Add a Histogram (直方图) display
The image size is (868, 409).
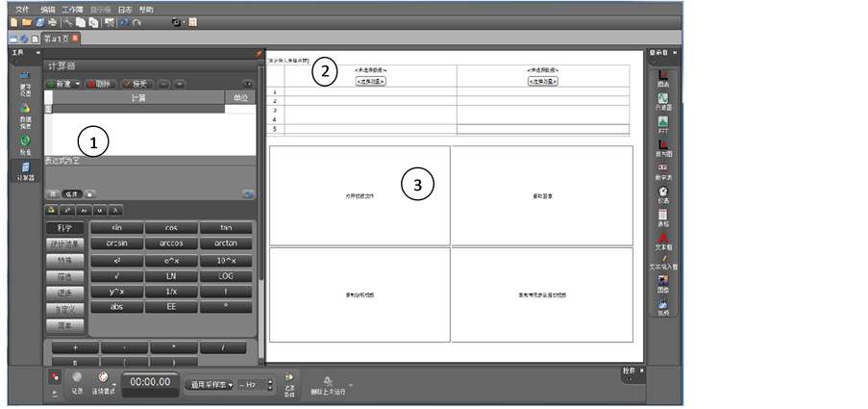point(663,147)
